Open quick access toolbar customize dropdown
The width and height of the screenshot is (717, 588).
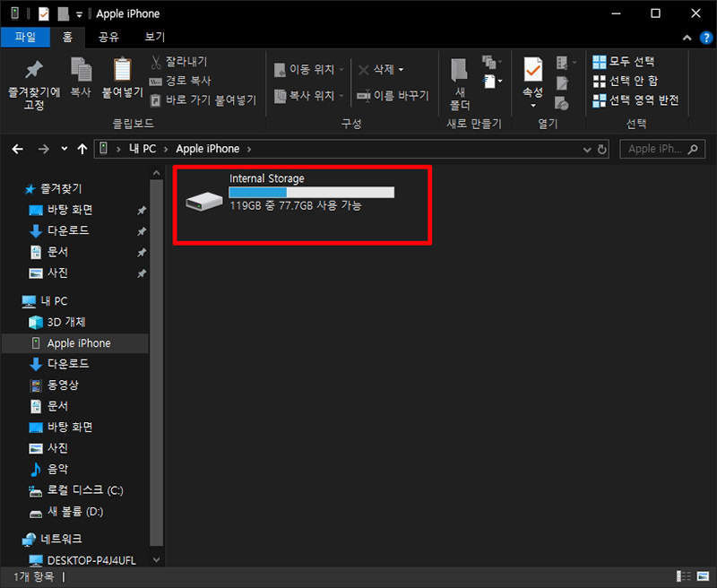(x=79, y=14)
